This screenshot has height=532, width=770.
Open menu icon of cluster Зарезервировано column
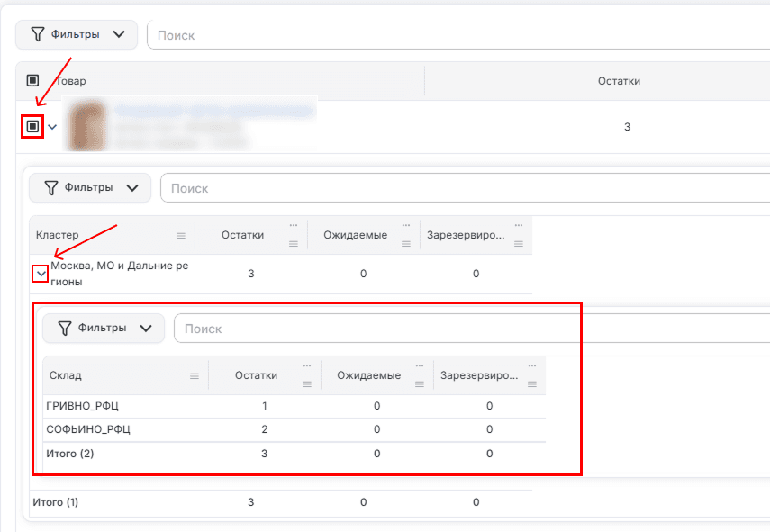click(519, 244)
